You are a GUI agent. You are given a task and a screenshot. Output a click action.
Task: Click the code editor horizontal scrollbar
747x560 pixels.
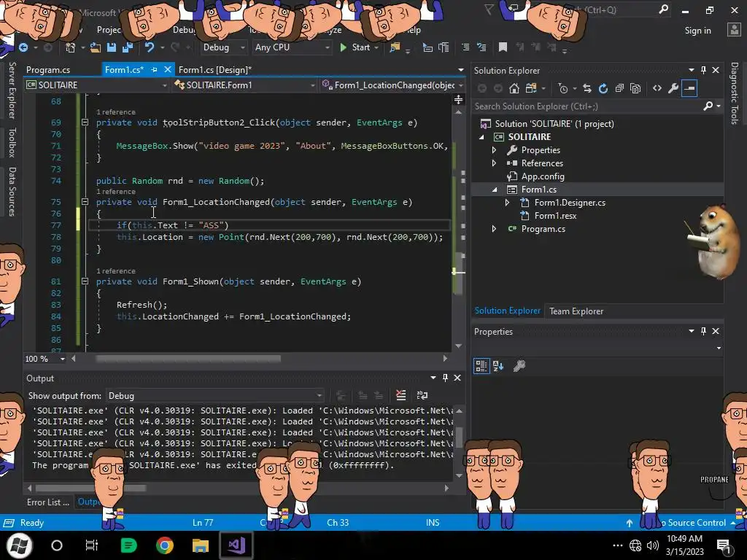(x=188, y=359)
